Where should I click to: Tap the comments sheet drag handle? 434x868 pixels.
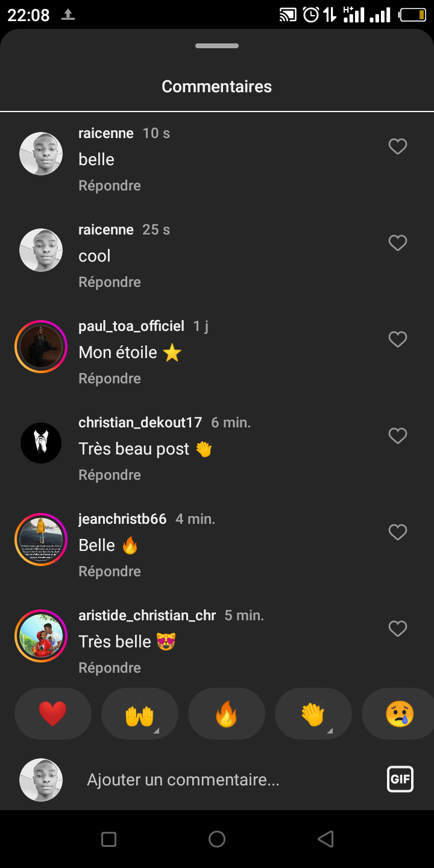click(217, 46)
